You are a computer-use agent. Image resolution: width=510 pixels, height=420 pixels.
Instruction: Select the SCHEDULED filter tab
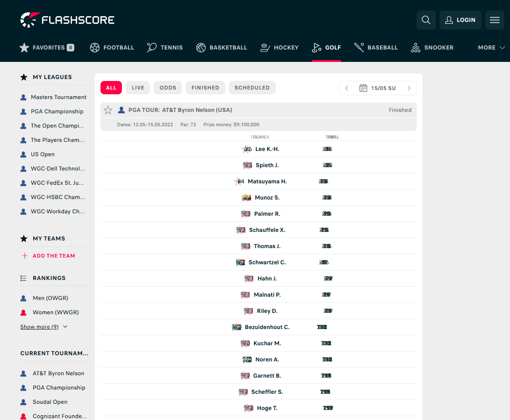252,88
